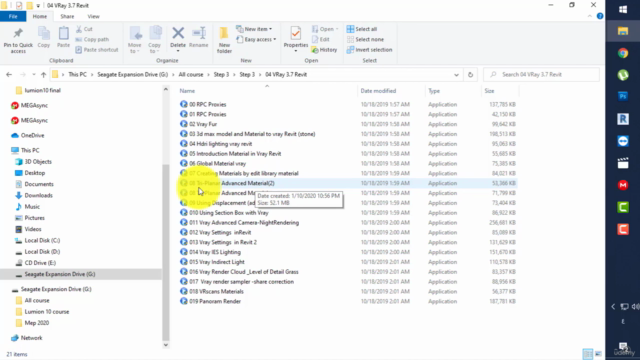Click Pin to Quick access icon
This screenshot has width=640, height=360.
coord(18,33)
